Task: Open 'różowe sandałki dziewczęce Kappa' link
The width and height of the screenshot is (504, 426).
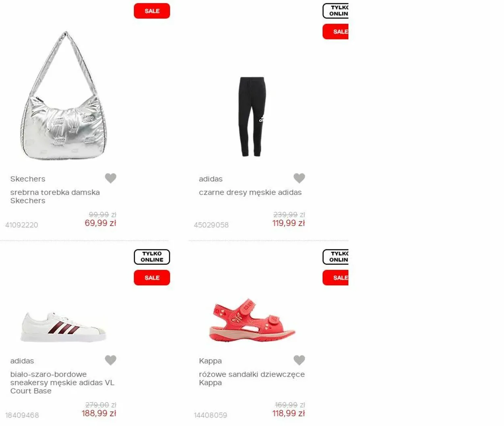Action: click(x=252, y=378)
